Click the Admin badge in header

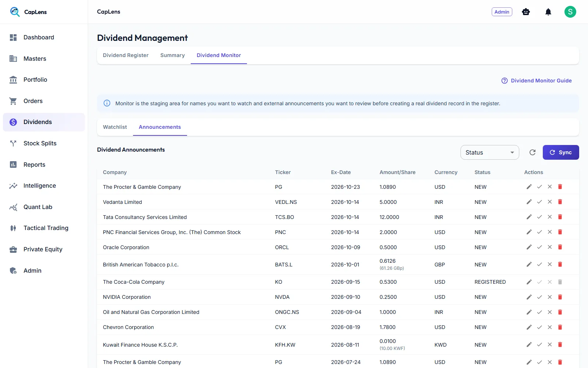click(x=502, y=12)
